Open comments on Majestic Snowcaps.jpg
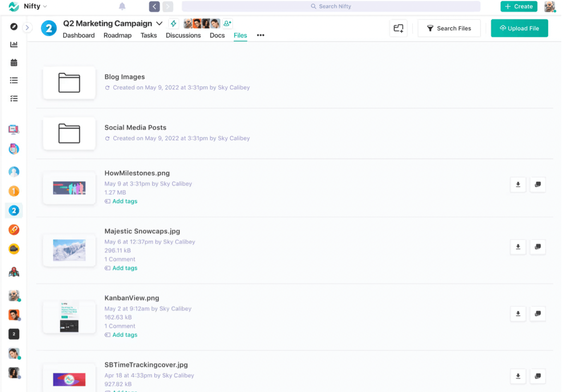The width and height of the screenshot is (568, 392). click(x=538, y=247)
